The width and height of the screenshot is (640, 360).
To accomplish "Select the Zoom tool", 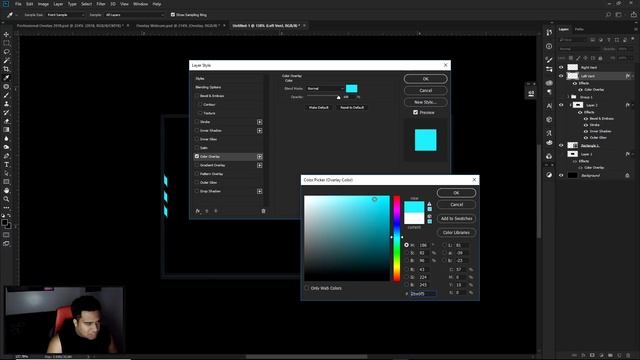I will (x=7, y=199).
